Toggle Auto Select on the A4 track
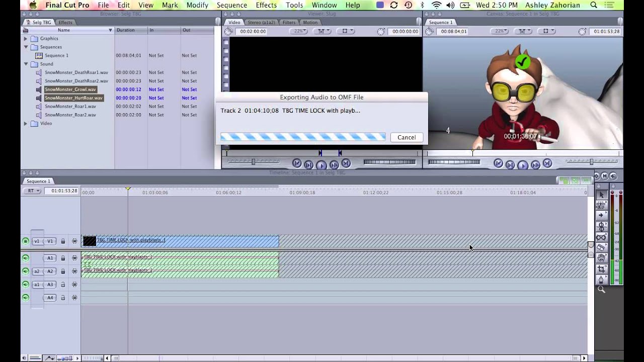 pos(74,298)
